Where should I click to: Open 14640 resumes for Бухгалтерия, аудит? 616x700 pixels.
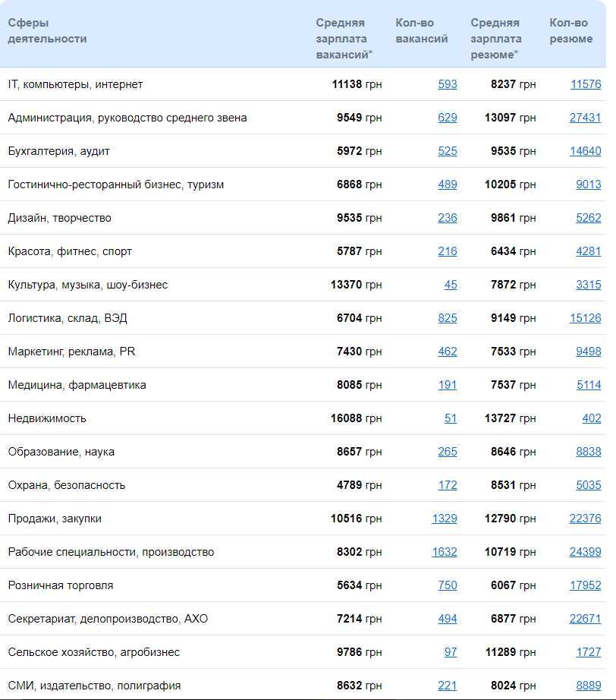pyautogui.click(x=585, y=151)
